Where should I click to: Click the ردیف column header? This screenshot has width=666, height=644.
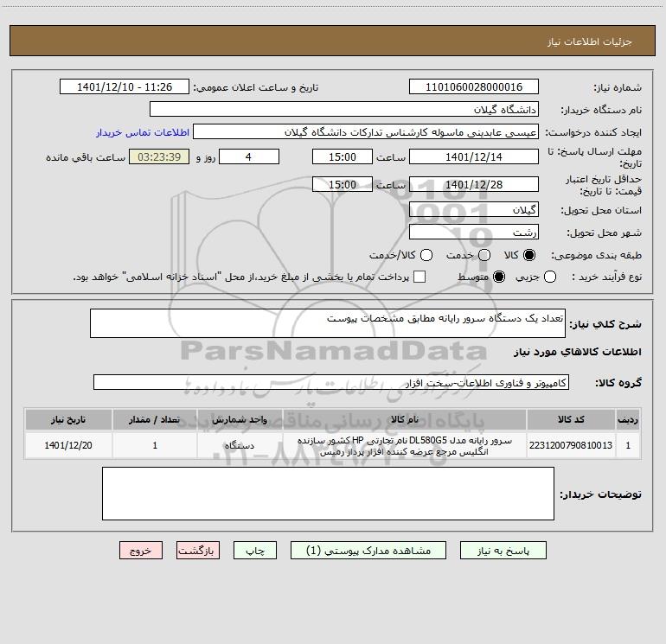coord(628,419)
